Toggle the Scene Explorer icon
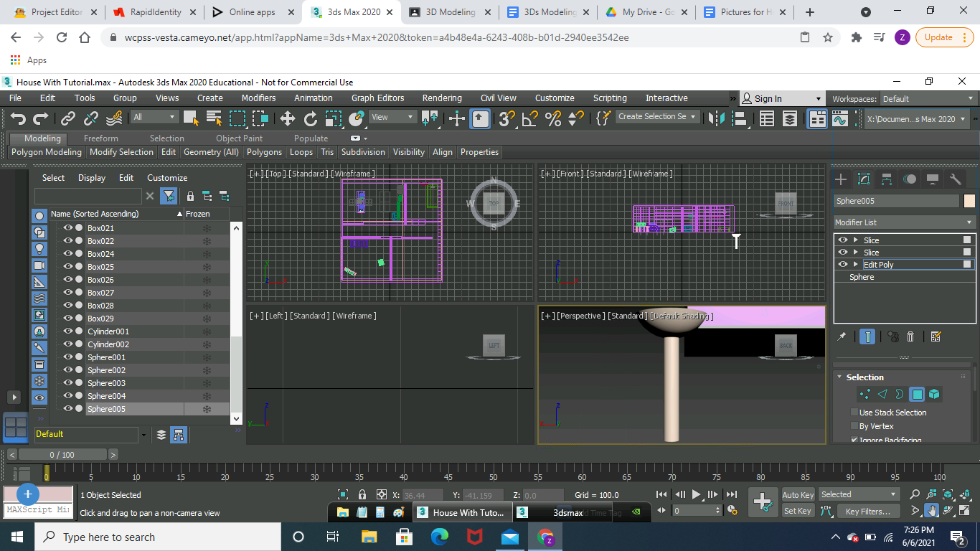 coord(767,118)
